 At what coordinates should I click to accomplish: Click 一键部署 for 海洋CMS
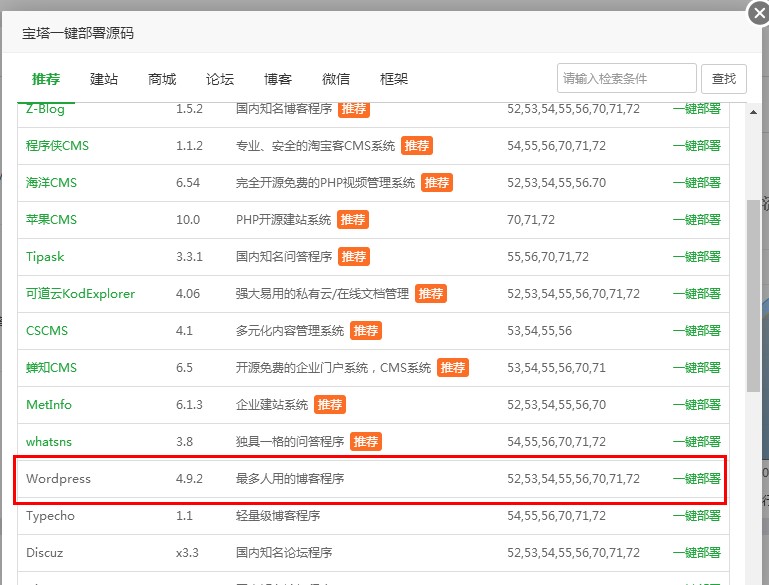tap(696, 183)
